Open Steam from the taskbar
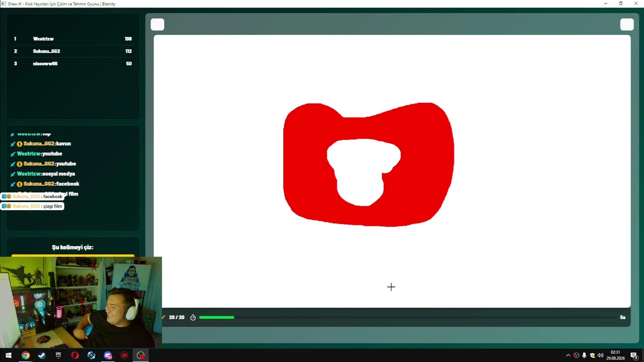 pyautogui.click(x=42, y=355)
